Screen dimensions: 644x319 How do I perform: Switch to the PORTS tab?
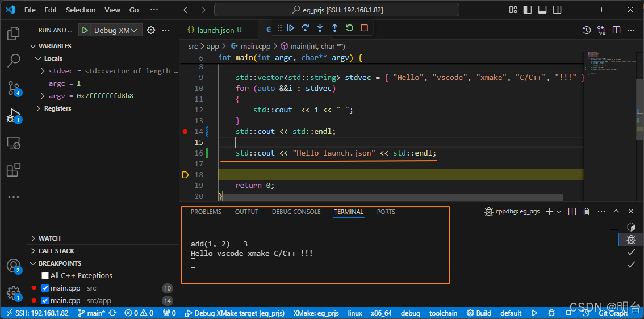tap(386, 212)
